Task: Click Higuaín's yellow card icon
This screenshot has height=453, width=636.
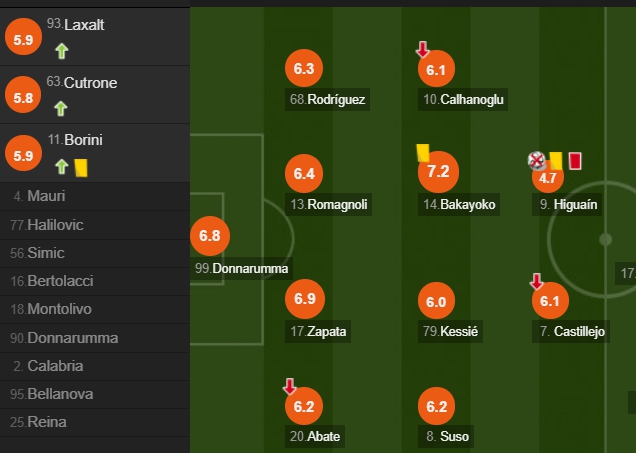Action: pos(556,161)
